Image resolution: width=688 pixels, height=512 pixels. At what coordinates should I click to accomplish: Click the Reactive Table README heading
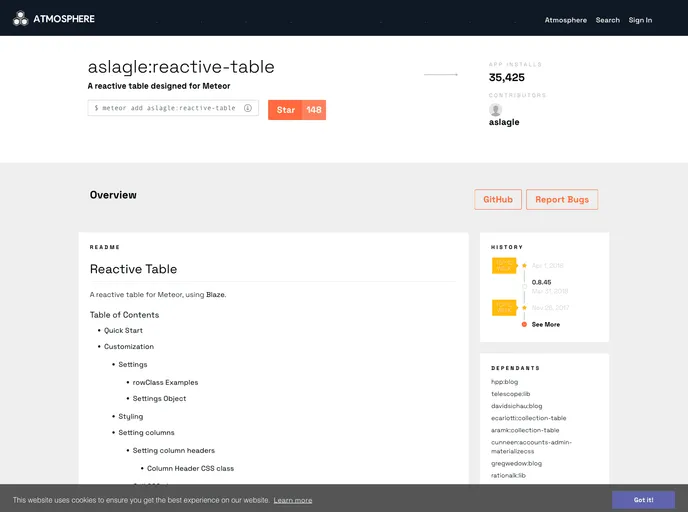[x=133, y=269]
